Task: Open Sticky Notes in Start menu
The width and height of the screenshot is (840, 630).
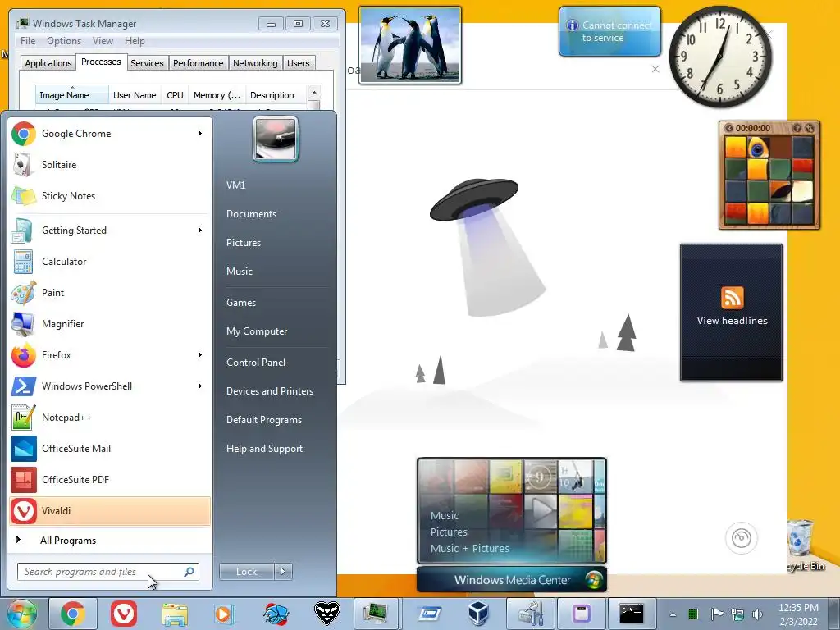Action: coord(110,196)
